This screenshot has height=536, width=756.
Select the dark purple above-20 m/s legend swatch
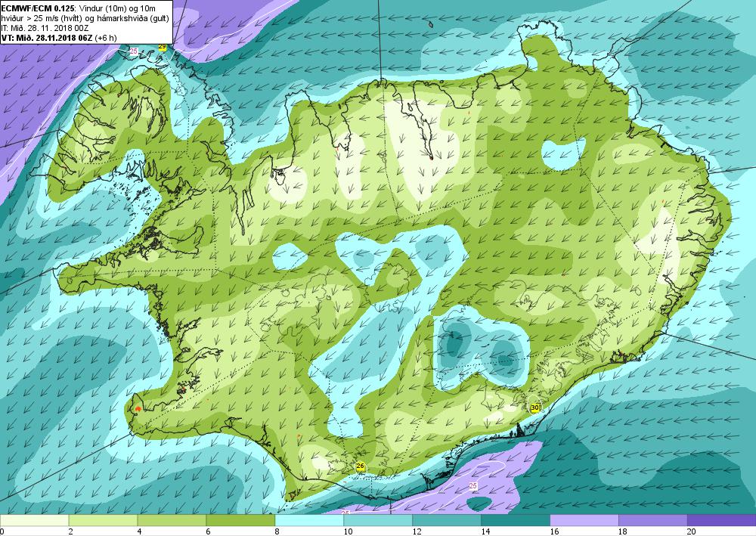click(x=721, y=520)
